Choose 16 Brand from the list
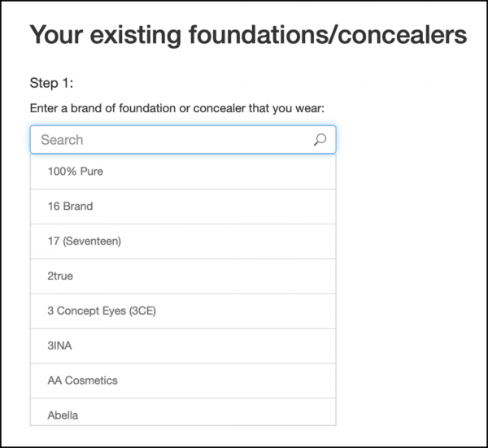This screenshot has height=448, width=488. (x=183, y=207)
